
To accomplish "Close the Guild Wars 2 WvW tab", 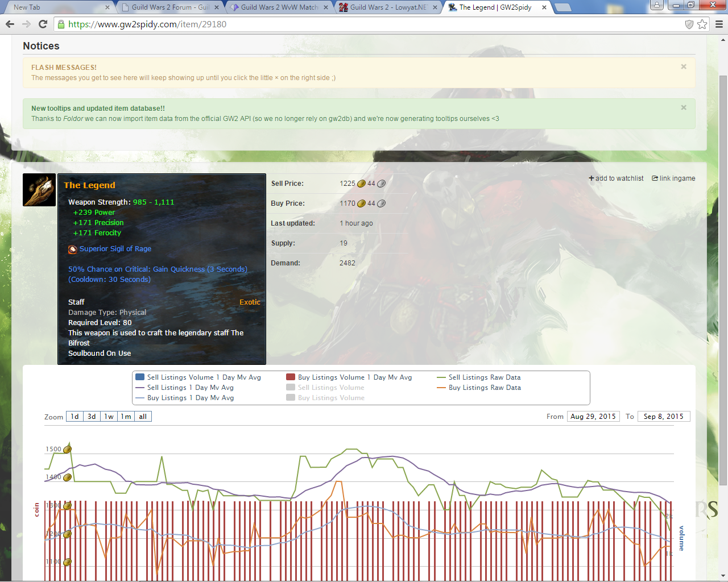I will [326, 7].
